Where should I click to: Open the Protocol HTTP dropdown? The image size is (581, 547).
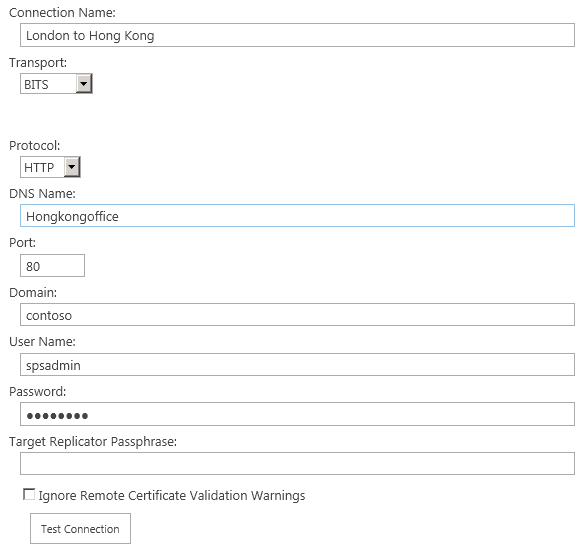tap(50, 167)
